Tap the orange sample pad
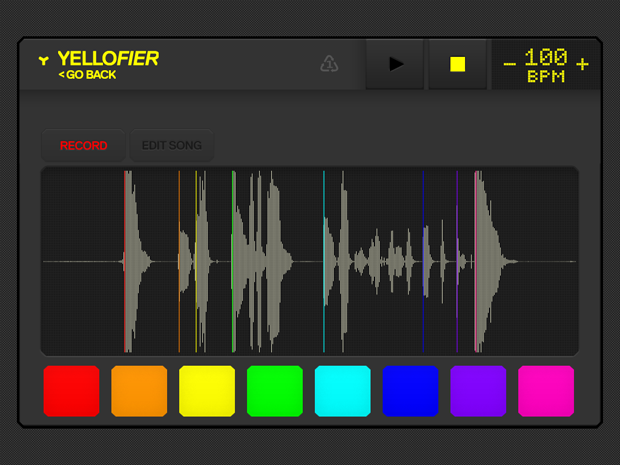Screen dimensions: 620x465 pyautogui.click(x=139, y=391)
